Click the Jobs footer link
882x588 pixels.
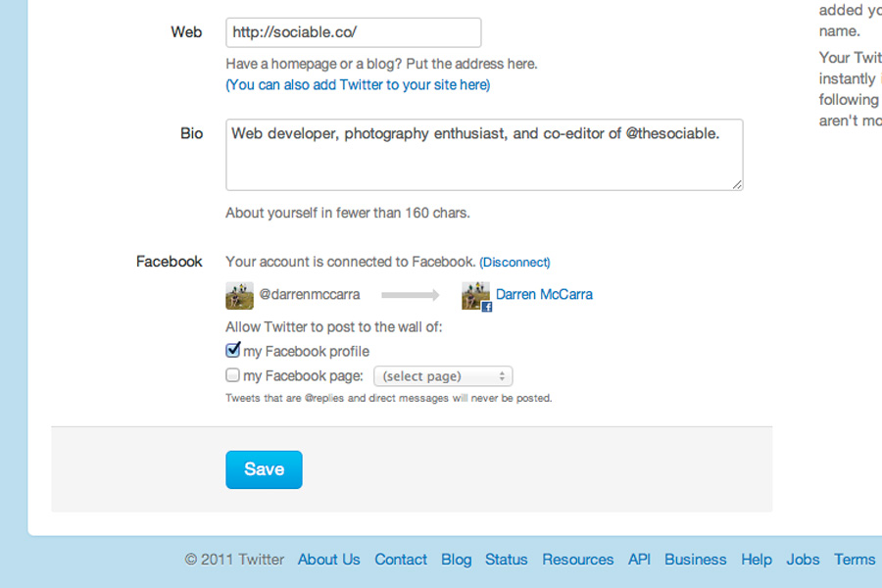(x=803, y=560)
